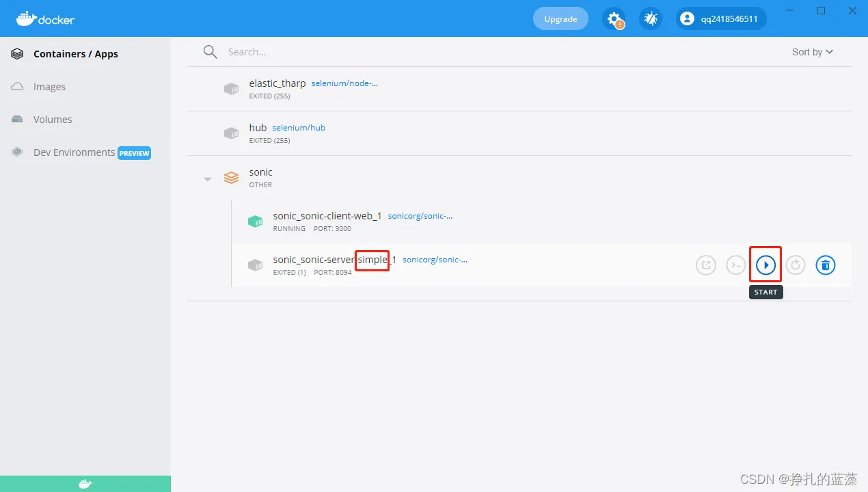This screenshot has height=492, width=868.
Task: Click the whale icon in bottom status bar
Action: tap(85, 484)
